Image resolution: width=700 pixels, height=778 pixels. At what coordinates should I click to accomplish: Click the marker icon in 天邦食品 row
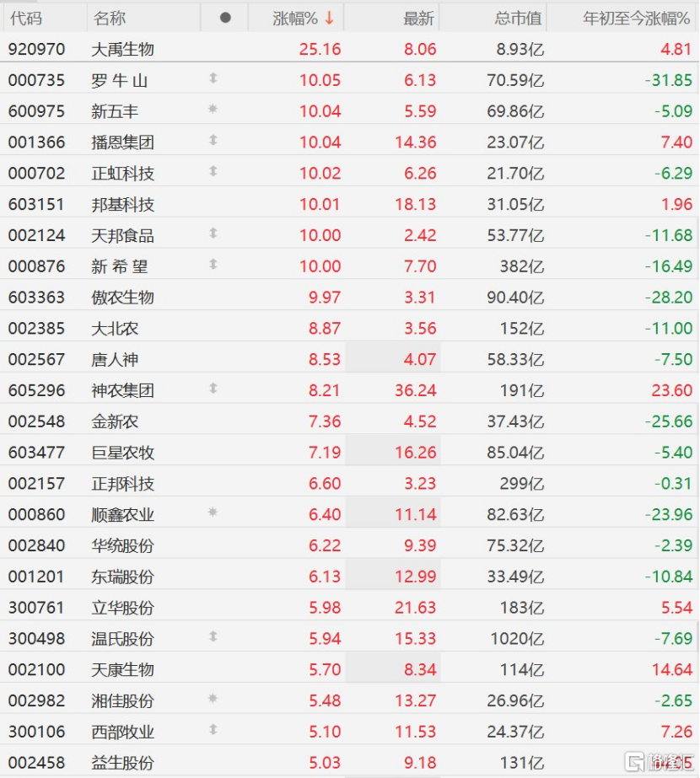coord(213,233)
